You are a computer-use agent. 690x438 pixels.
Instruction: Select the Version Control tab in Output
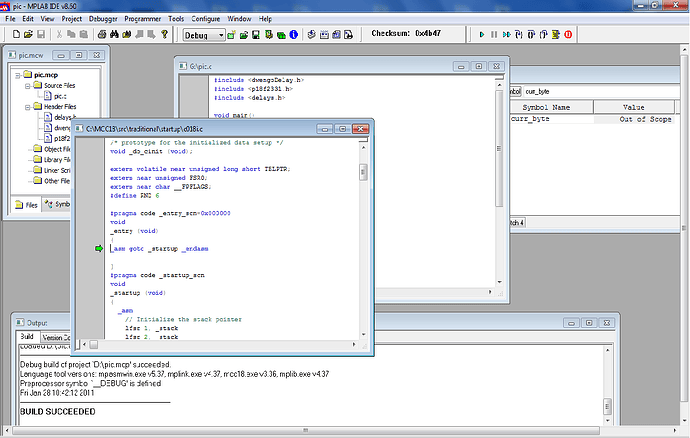[x=55, y=338]
